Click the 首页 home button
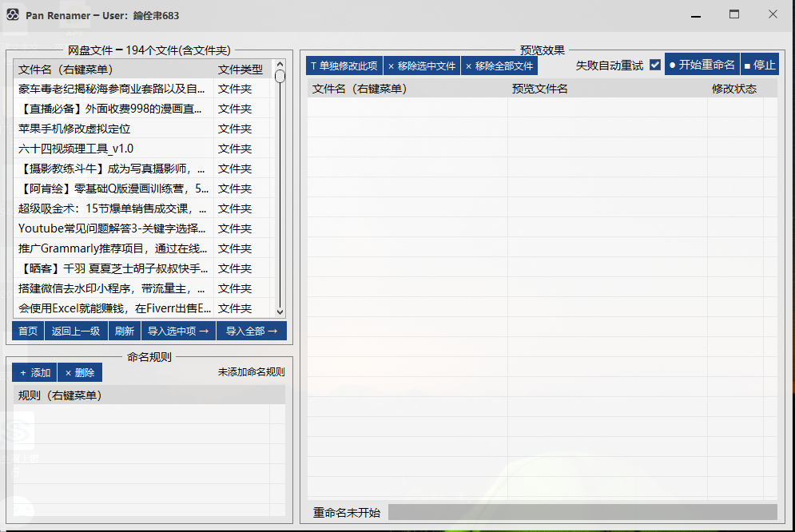 [x=28, y=331]
